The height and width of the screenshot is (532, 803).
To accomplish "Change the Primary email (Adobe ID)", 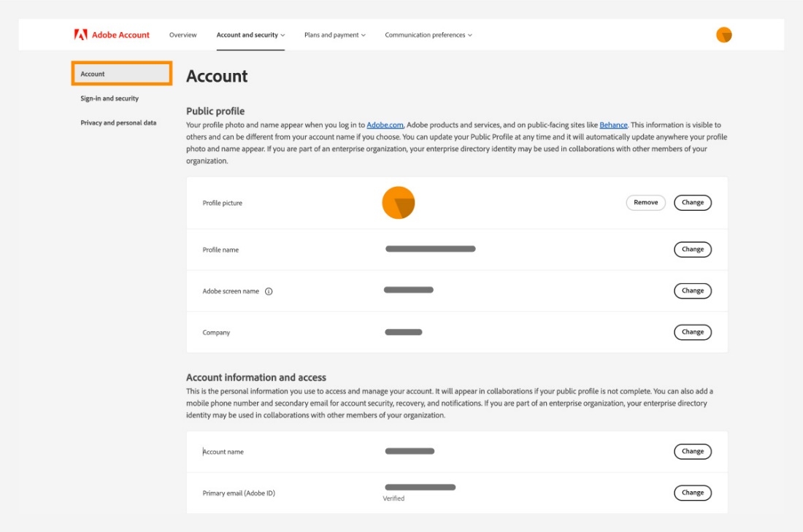I will tap(692, 493).
